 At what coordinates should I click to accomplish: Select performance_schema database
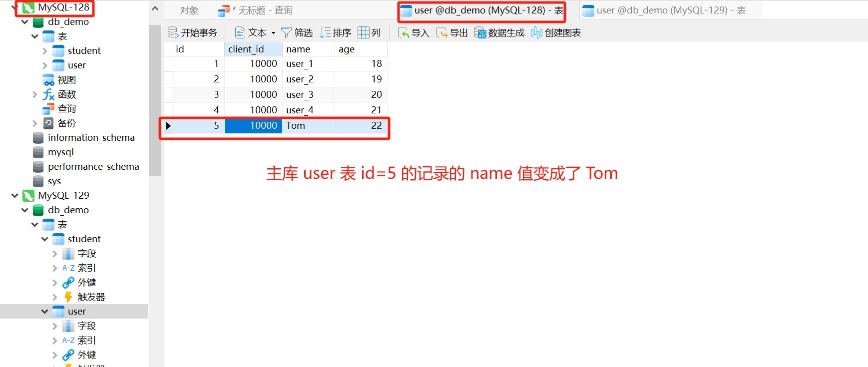tap(93, 166)
